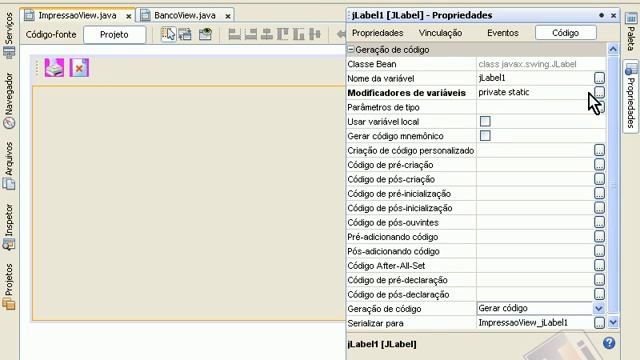Image resolution: width=640 pixels, height=360 pixels.
Task: Open editor for Código de pré-declaração
Action: [599, 280]
